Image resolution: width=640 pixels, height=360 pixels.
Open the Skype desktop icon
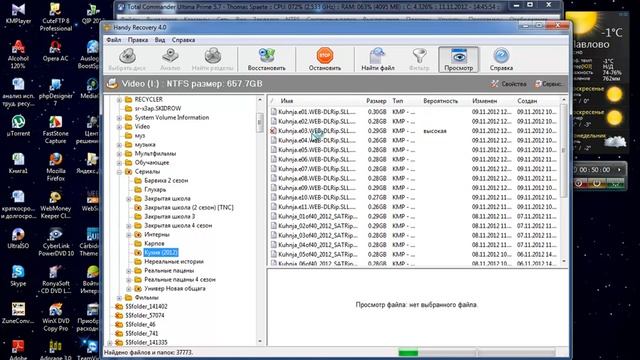click(x=18, y=276)
